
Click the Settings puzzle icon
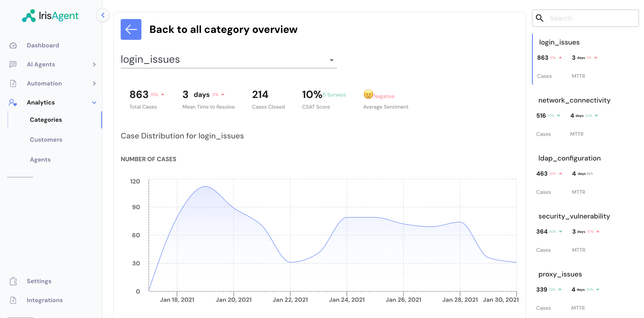tap(13, 281)
